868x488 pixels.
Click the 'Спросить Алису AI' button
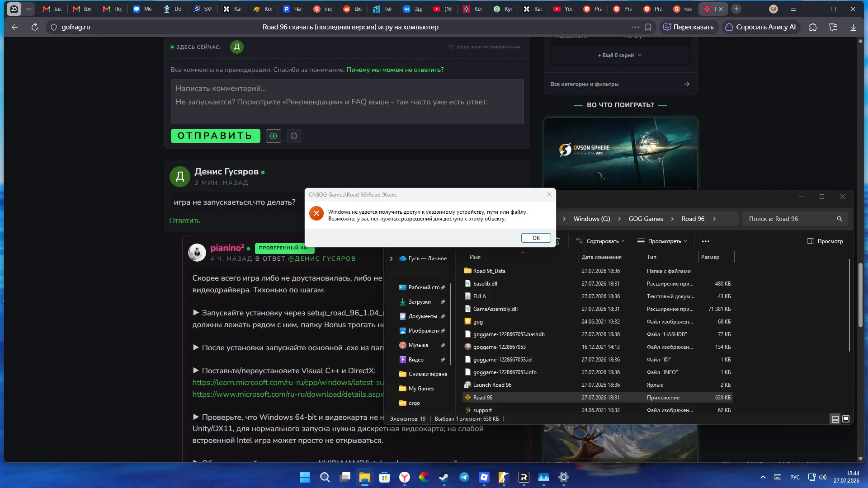coord(760,27)
